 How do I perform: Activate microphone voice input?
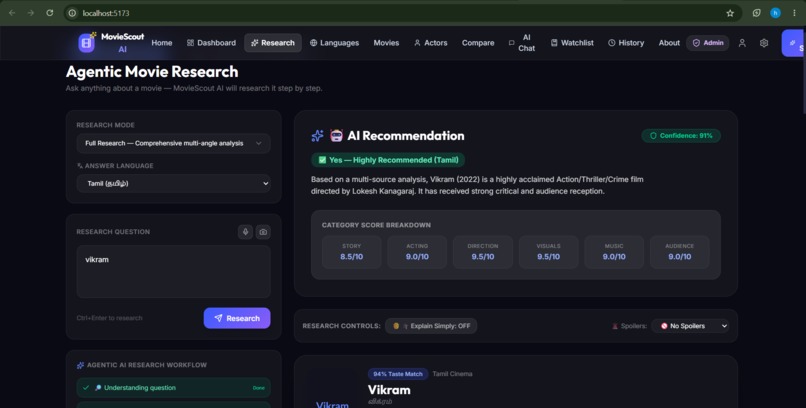245,232
